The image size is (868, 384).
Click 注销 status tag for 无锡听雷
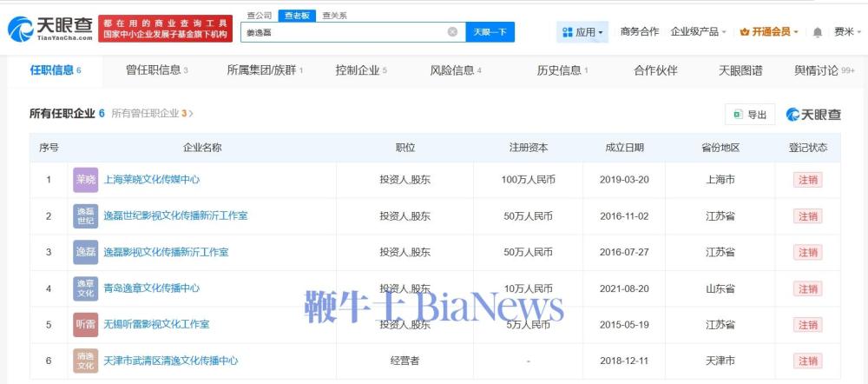click(x=807, y=325)
